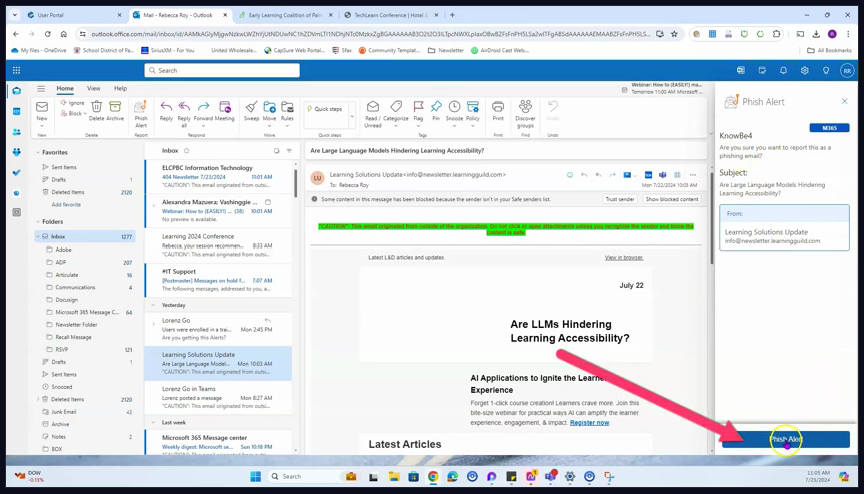Open the Learning 2024 Conference email
Screen dimensions: 864x494
pos(219,245)
